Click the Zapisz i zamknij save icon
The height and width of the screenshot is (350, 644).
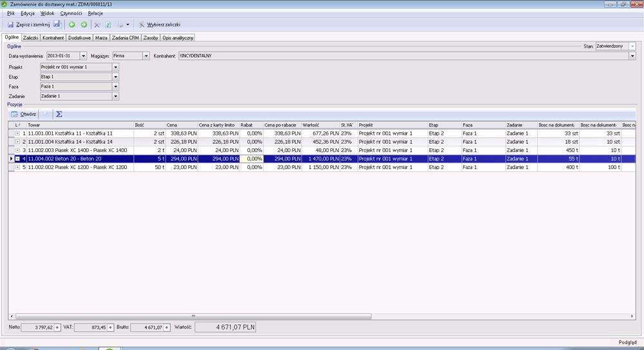[11, 24]
